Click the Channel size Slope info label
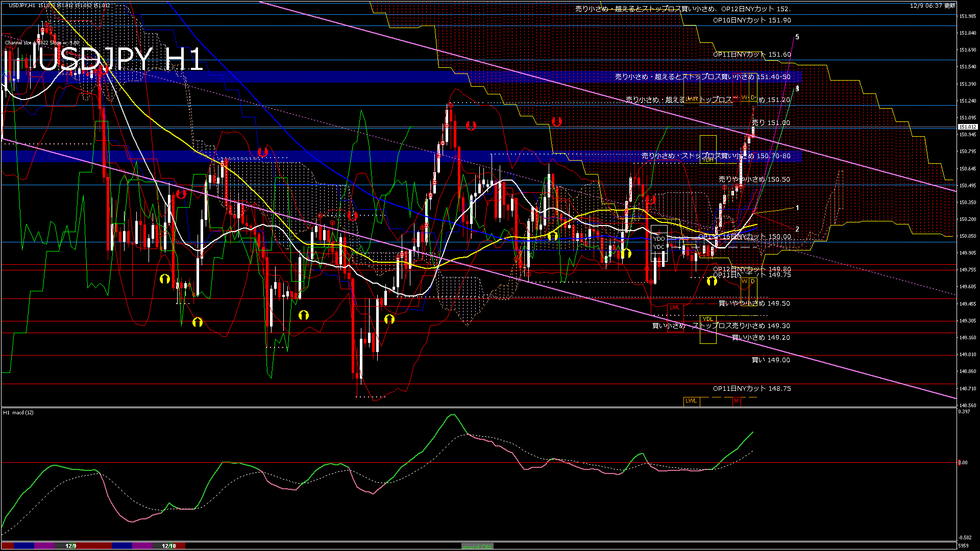 42,43
